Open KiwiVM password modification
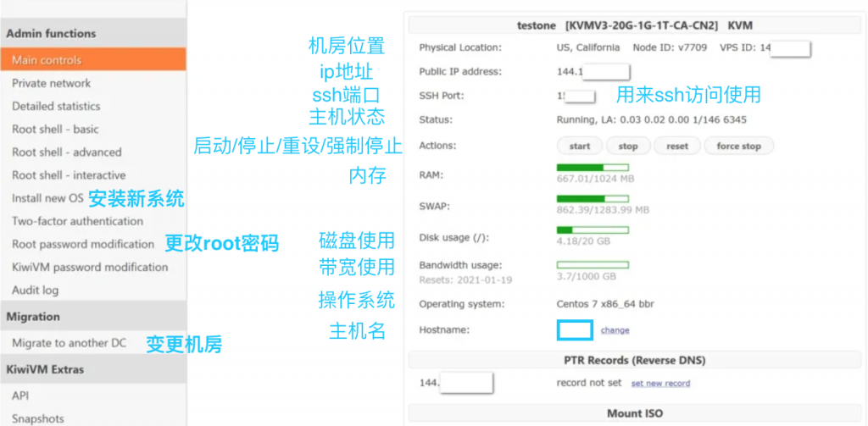The image size is (868, 426). click(x=90, y=267)
